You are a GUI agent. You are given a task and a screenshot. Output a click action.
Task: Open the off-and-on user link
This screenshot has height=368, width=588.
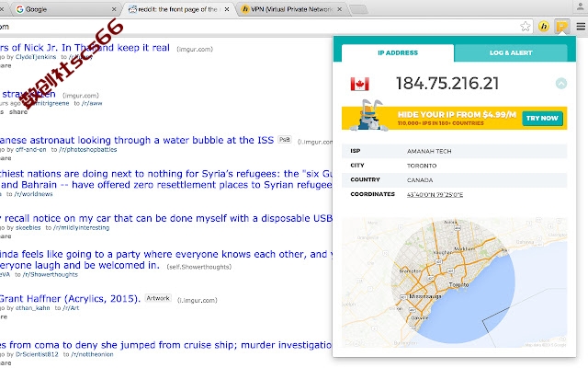[x=30, y=149]
